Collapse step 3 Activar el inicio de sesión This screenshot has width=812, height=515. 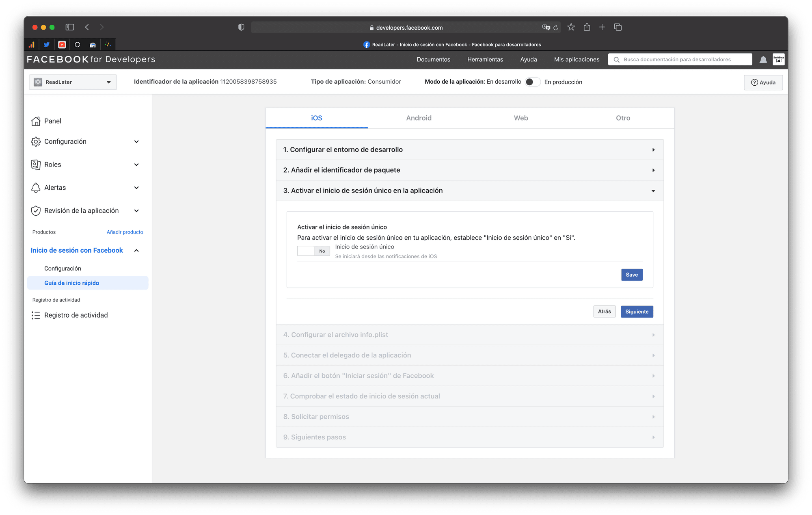[x=470, y=190]
